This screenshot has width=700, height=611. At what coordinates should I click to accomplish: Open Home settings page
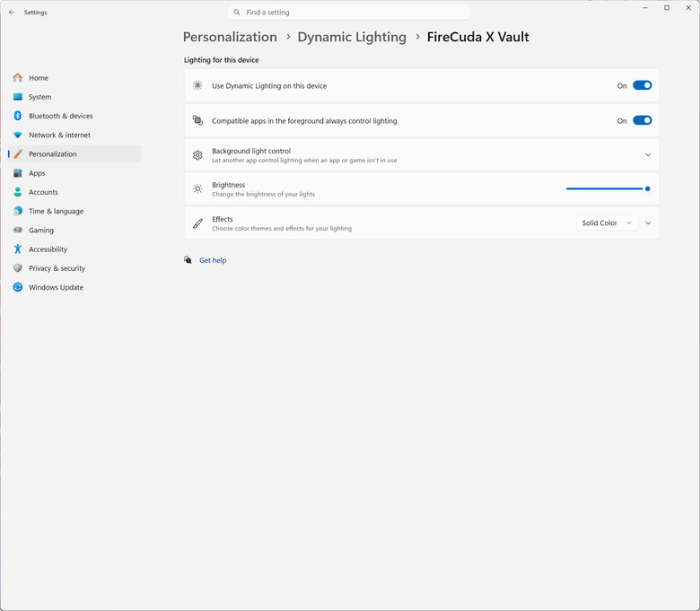click(74, 78)
